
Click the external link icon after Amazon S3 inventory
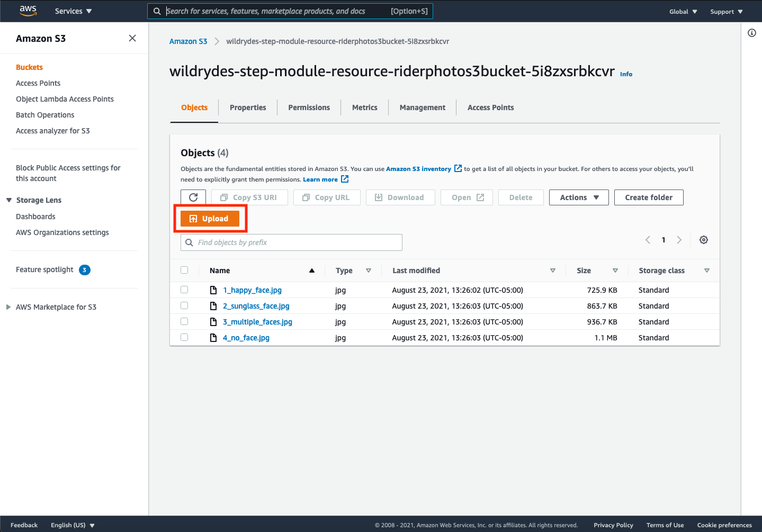458,168
